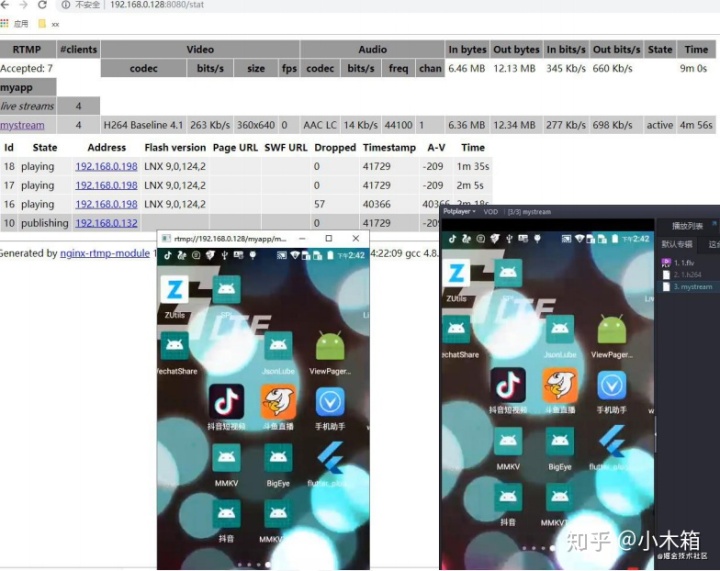720x571 pixels.
Task: Click the Accepted: 7 text
Action: pyautogui.click(x=27, y=68)
